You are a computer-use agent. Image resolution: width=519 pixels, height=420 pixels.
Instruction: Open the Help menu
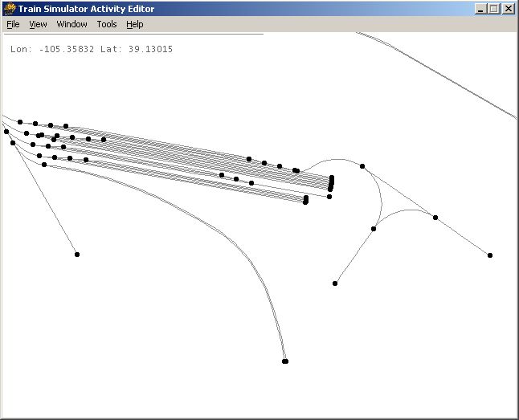tap(135, 24)
